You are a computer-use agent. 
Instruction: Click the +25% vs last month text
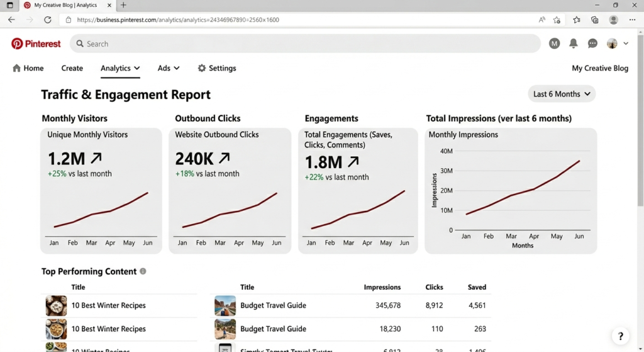click(80, 174)
